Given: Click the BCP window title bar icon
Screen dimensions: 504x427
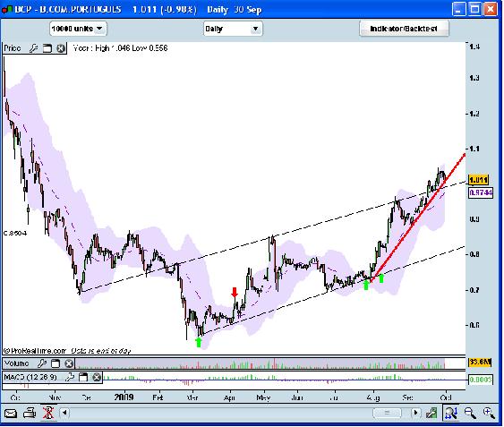Looking at the screenshot, I should (x=7, y=9).
